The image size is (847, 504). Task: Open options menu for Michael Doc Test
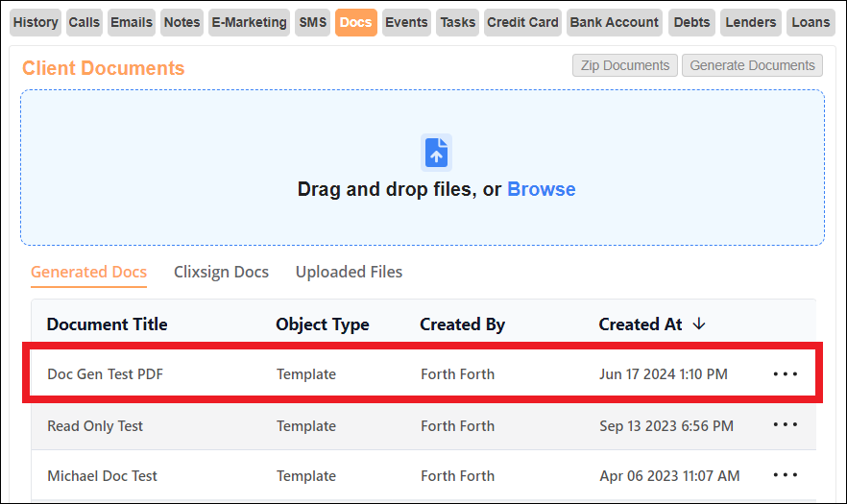click(785, 475)
